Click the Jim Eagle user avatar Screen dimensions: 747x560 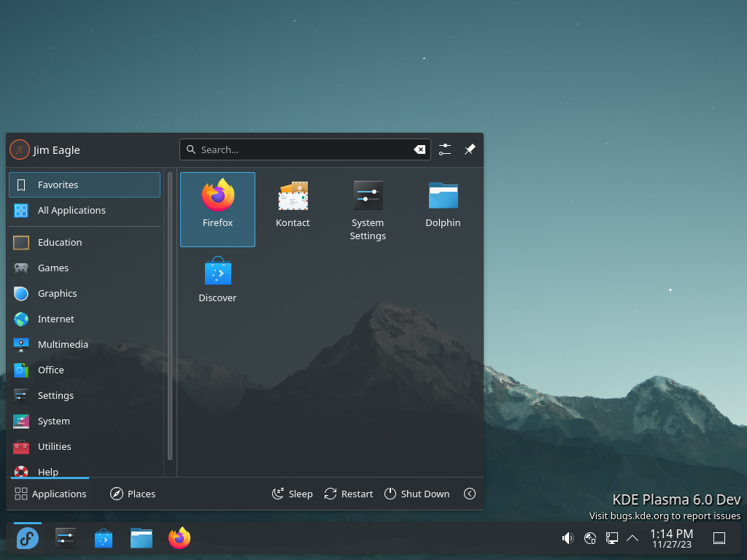pyautogui.click(x=20, y=150)
